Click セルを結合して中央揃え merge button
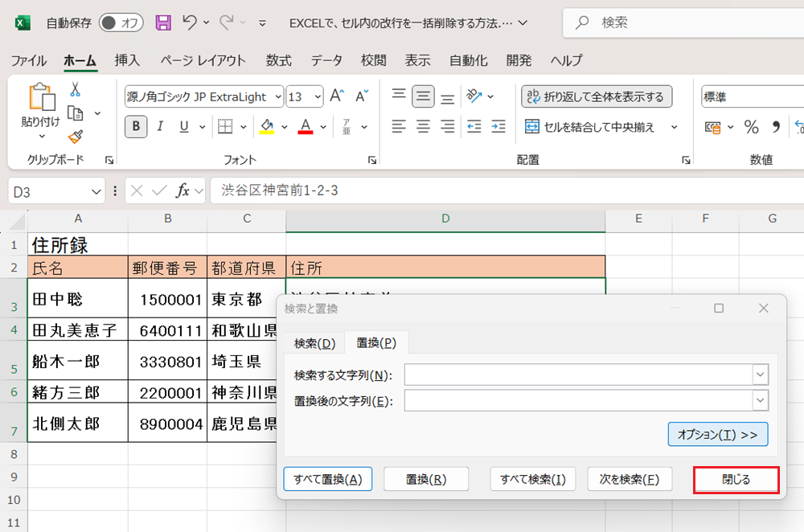The height and width of the screenshot is (532, 804). pyautogui.click(x=590, y=127)
